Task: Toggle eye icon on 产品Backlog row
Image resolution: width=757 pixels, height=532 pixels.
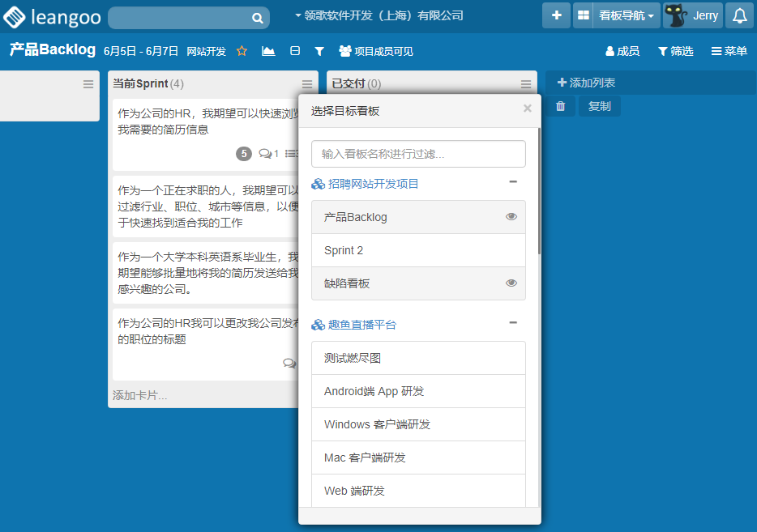Action: 511,217
